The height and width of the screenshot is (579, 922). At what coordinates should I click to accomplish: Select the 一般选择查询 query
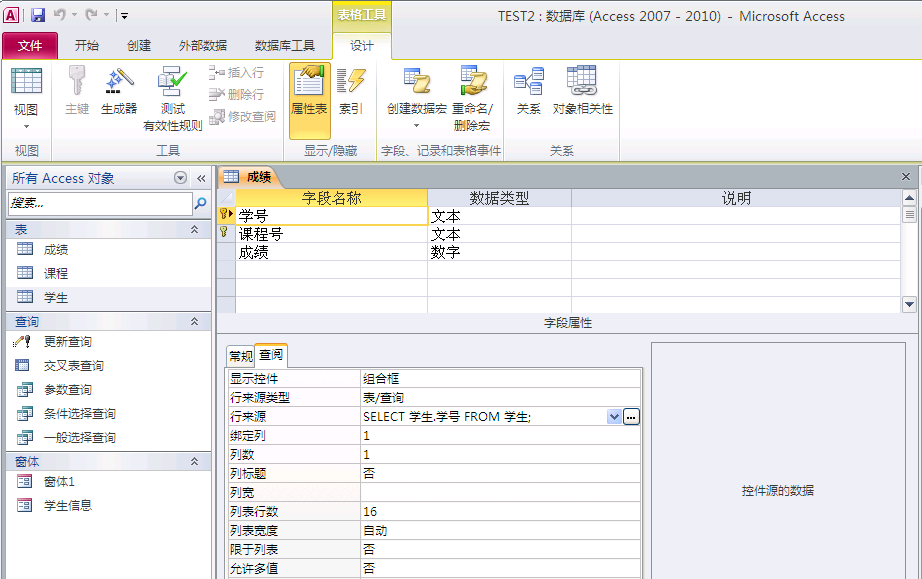109,438
